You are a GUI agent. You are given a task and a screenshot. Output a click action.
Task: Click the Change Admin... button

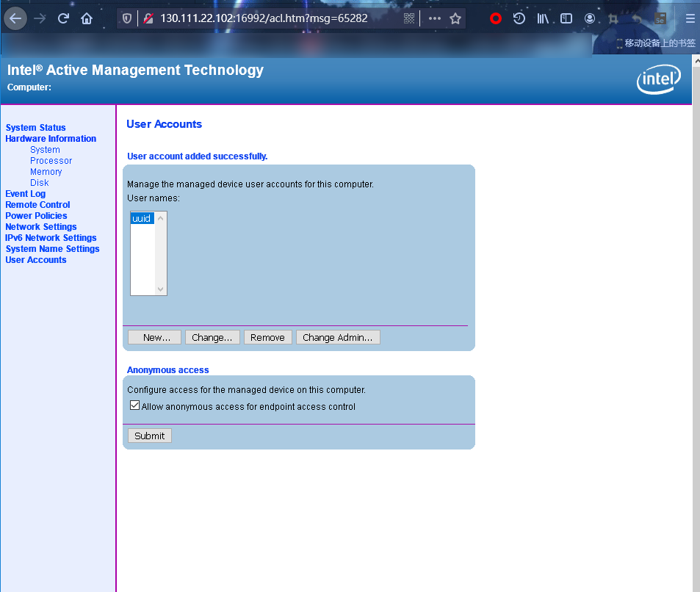click(338, 338)
